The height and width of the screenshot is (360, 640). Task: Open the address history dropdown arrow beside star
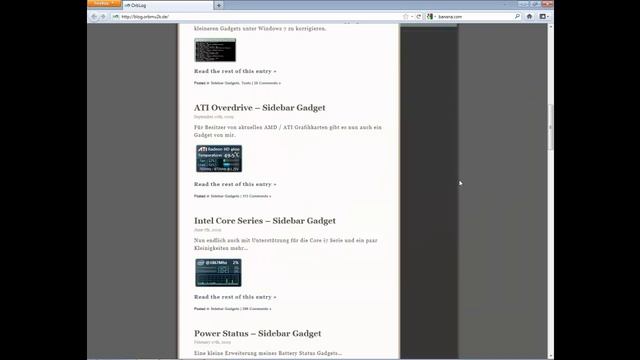pyautogui.click(x=412, y=17)
